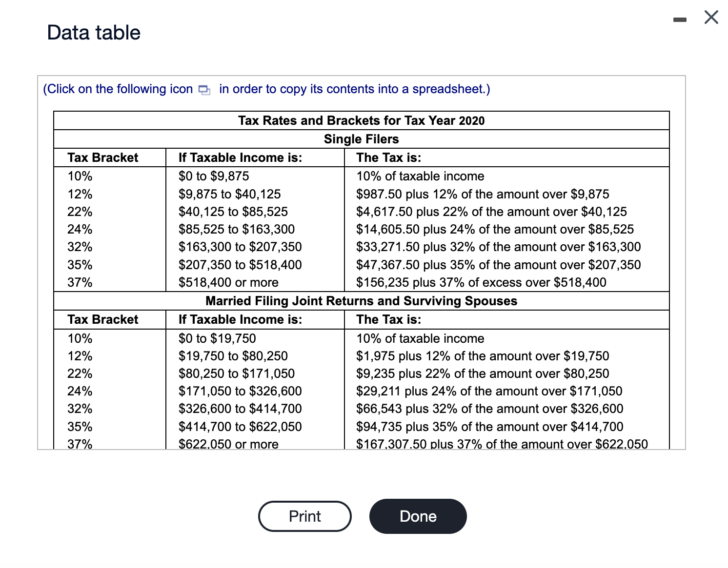728x568 pixels.
Task: Click 'Married Filing Joint Returns and Surviving Spouses' heading
Action: 362,301
